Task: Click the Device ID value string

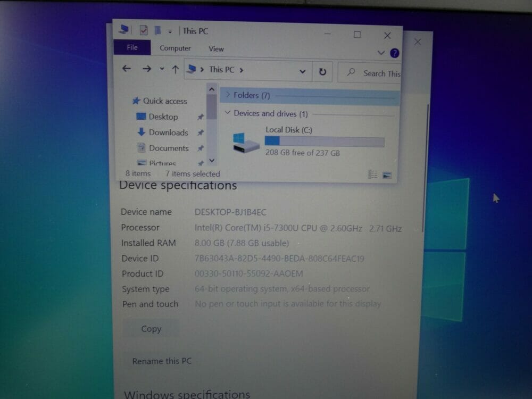Action: (x=279, y=259)
